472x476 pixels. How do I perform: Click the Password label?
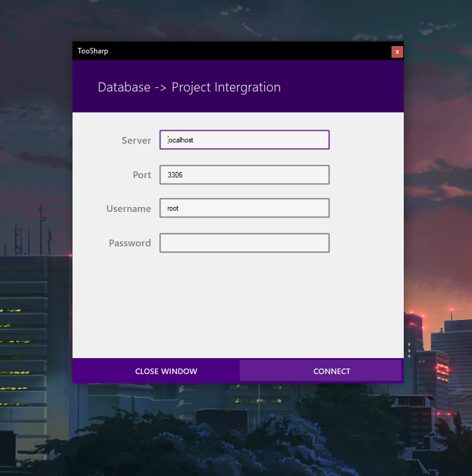tap(130, 243)
